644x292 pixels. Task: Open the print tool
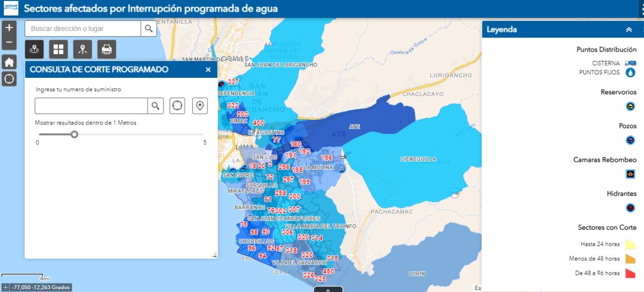coord(107,49)
